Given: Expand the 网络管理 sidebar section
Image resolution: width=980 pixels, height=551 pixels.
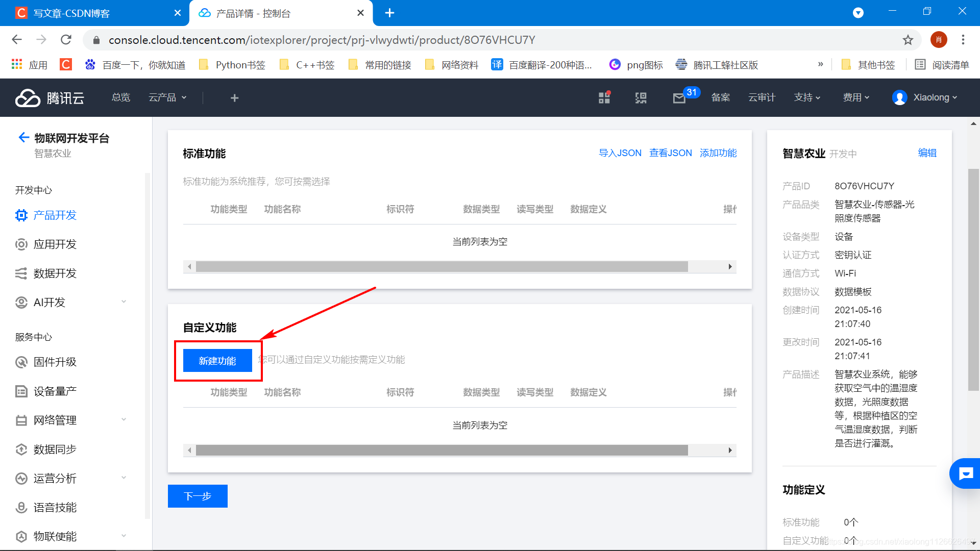Looking at the screenshot, I should pos(124,420).
